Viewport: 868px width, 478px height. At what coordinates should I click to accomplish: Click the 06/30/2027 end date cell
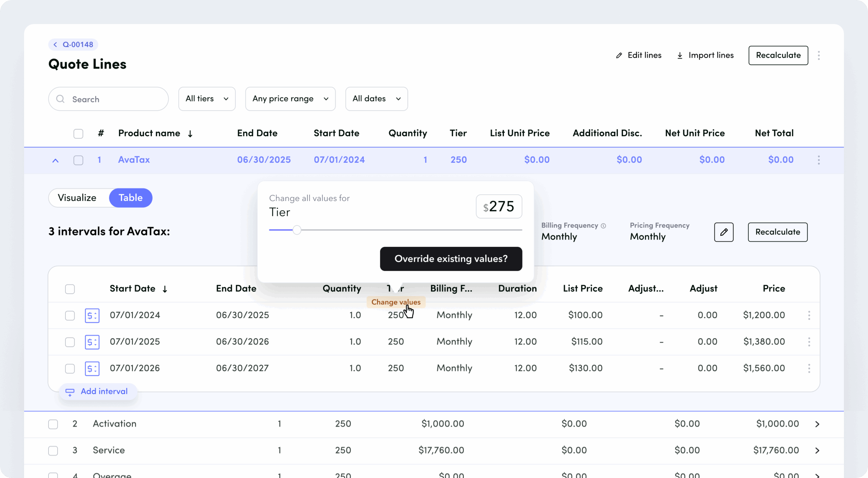point(242,368)
